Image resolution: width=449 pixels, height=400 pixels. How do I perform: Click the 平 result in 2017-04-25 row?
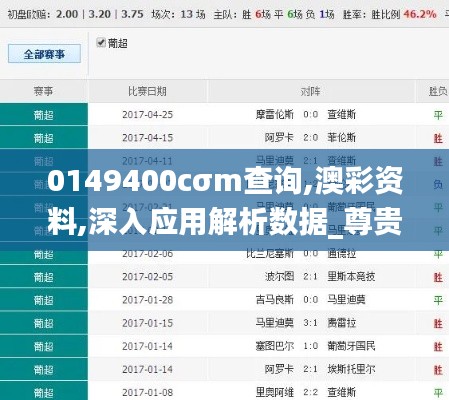[438, 115]
